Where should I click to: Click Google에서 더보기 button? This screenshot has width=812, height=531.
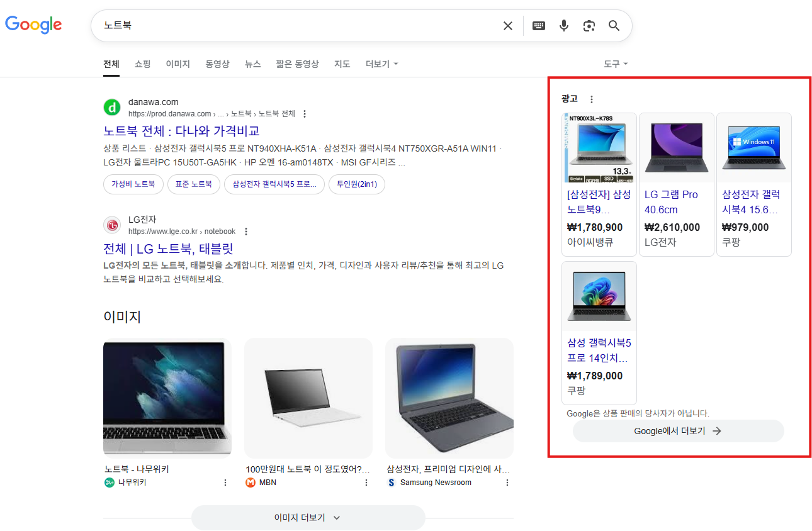(679, 431)
